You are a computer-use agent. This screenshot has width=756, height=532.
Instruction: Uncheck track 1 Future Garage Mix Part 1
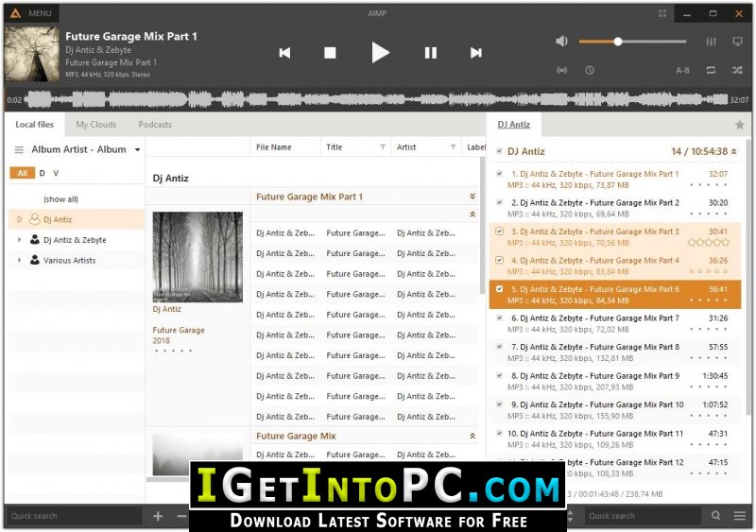click(500, 174)
